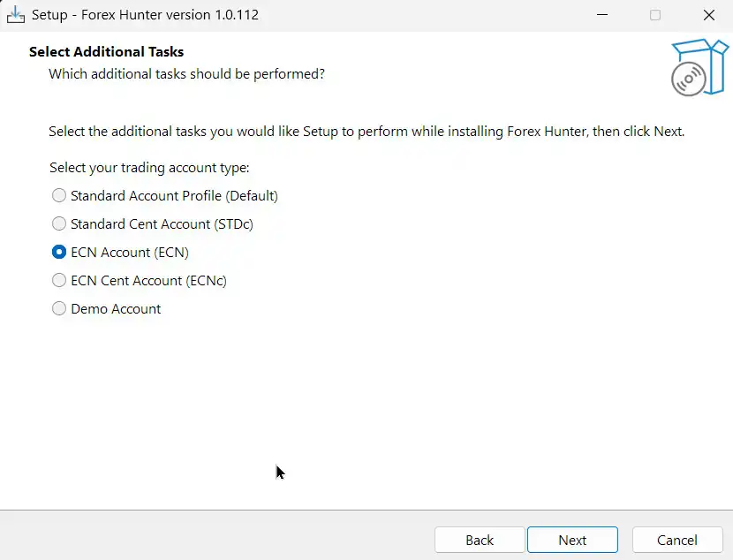733x560 pixels.
Task: Close the Setup window
Action: pyautogui.click(x=708, y=15)
